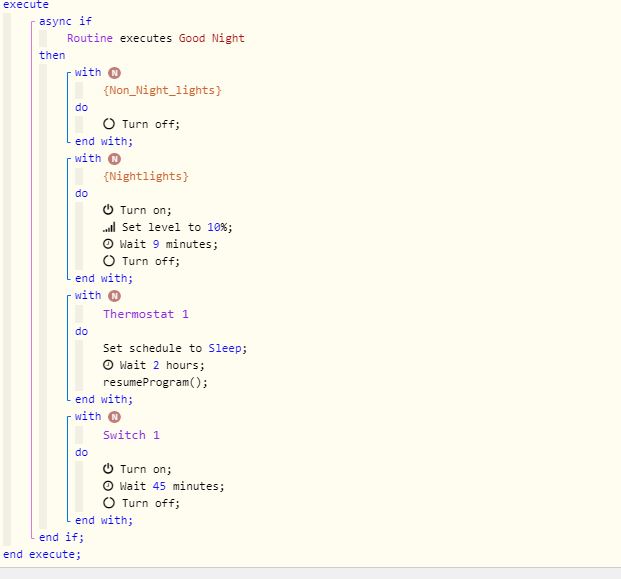Click power icon of Switch 1 Turn on
Viewport: 621px width, 579px height.
[108, 469]
